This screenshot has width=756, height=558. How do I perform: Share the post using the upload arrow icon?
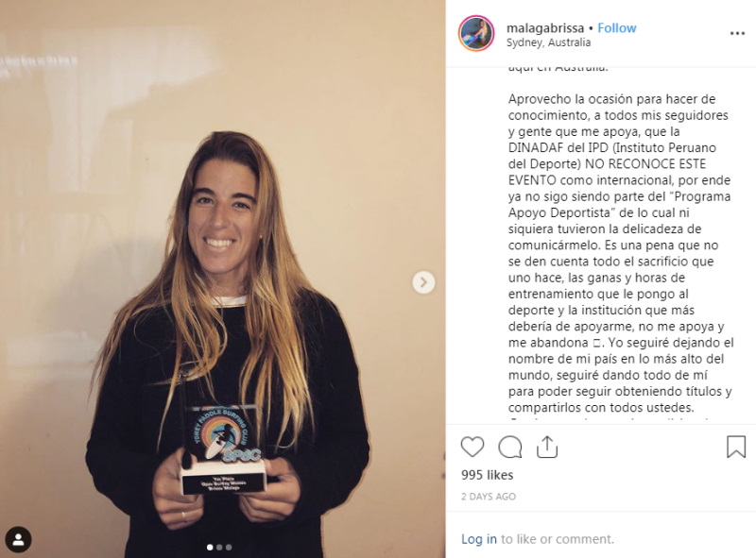point(547,447)
